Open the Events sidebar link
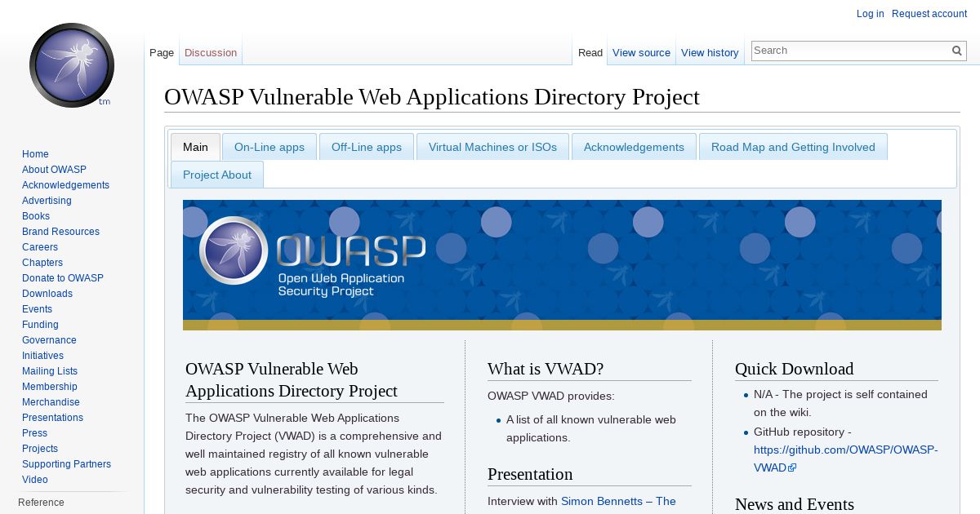This screenshot has width=980, height=514. click(x=37, y=309)
